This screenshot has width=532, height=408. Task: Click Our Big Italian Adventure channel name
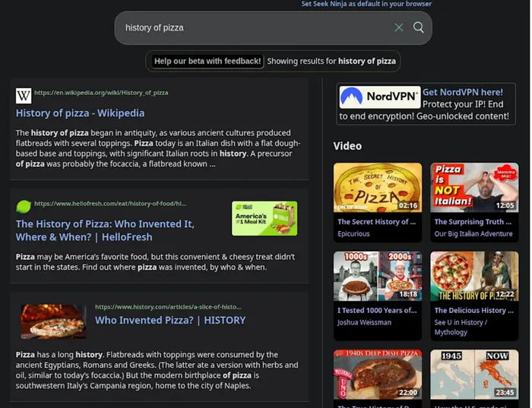pyautogui.click(x=473, y=234)
